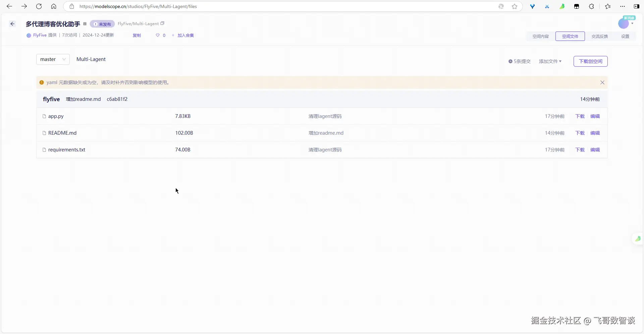Click the file icon next to requirements.txt
Screen dimensions: 644x334
44,150
